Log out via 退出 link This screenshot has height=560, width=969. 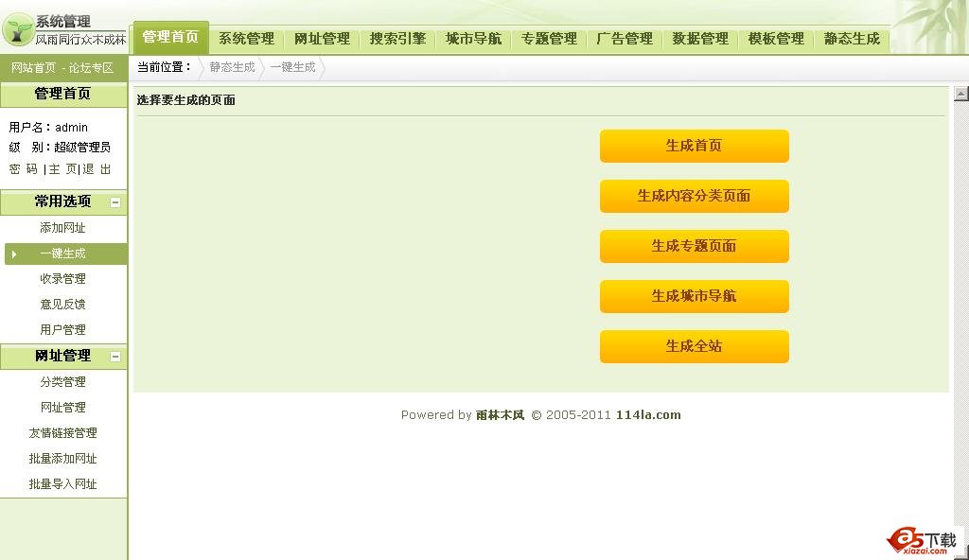point(97,169)
